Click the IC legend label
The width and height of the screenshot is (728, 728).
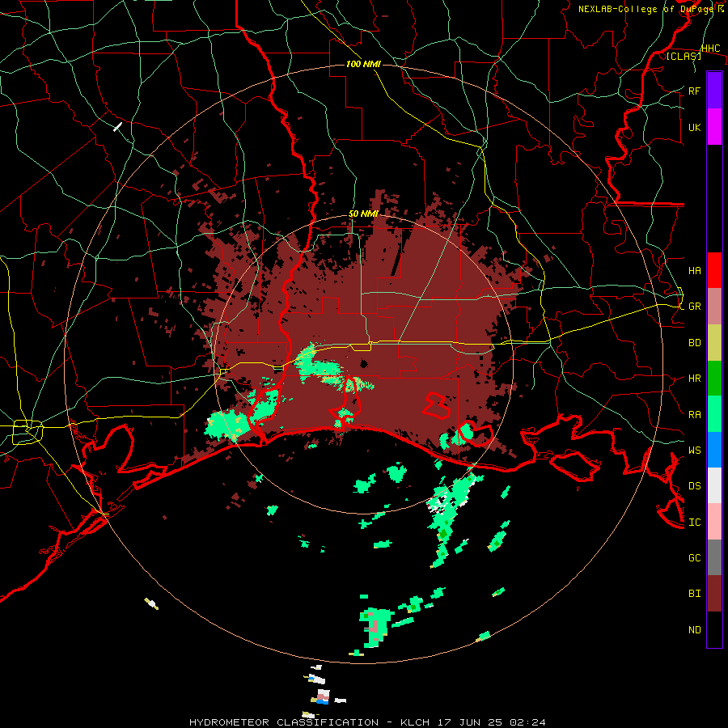694,523
